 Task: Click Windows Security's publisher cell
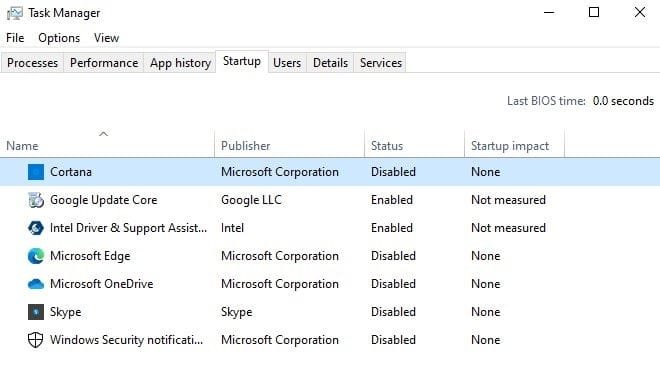click(280, 340)
